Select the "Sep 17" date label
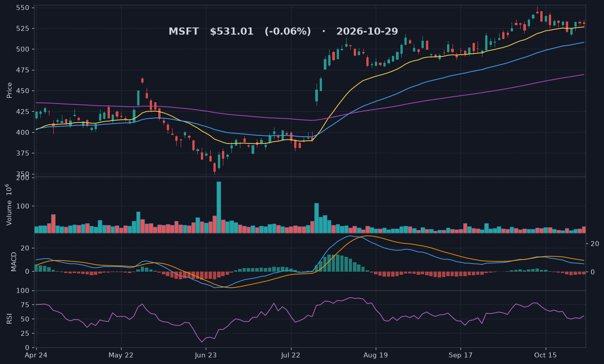The width and height of the screenshot is (604, 364). coord(461,355)
